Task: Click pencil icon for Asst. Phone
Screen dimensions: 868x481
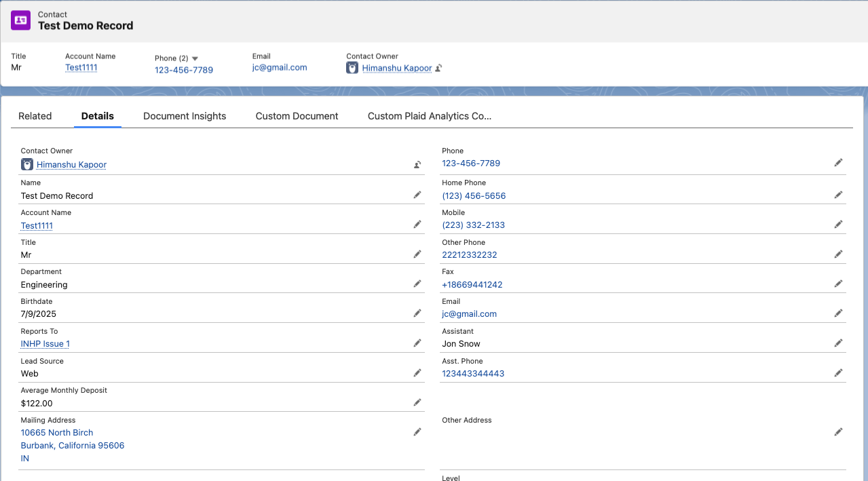Action: (x=839, y=373)
